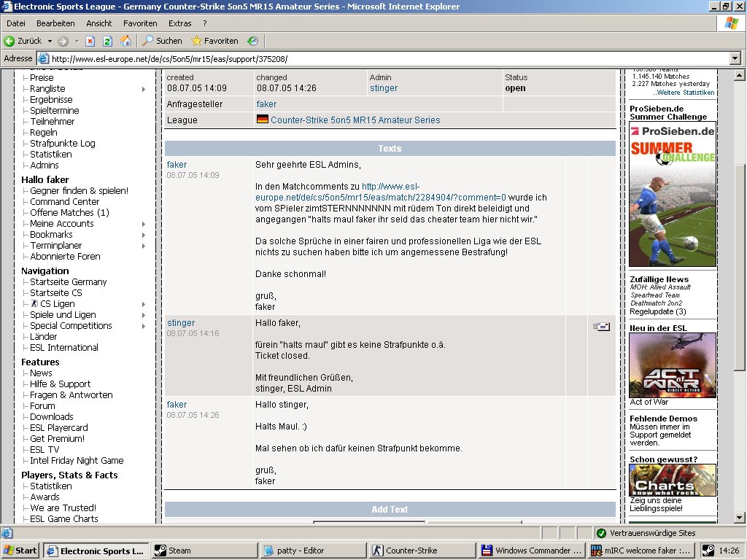747x560 pixels.
Task: Open the Datei menu
Action: pyautogui.click(x=16, y=23)
